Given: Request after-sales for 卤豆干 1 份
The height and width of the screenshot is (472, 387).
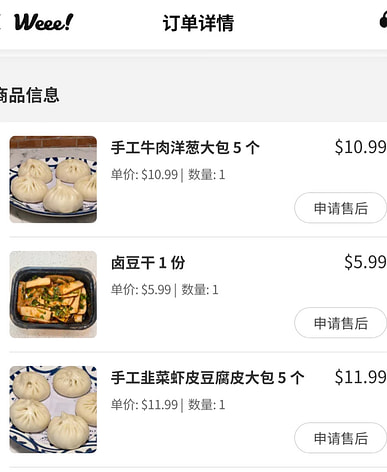Looking at the screenshot, I should coord(340,323).
